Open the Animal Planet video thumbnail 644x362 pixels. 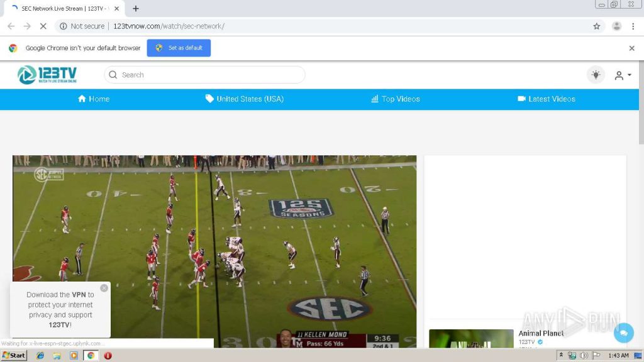[471, 339]
